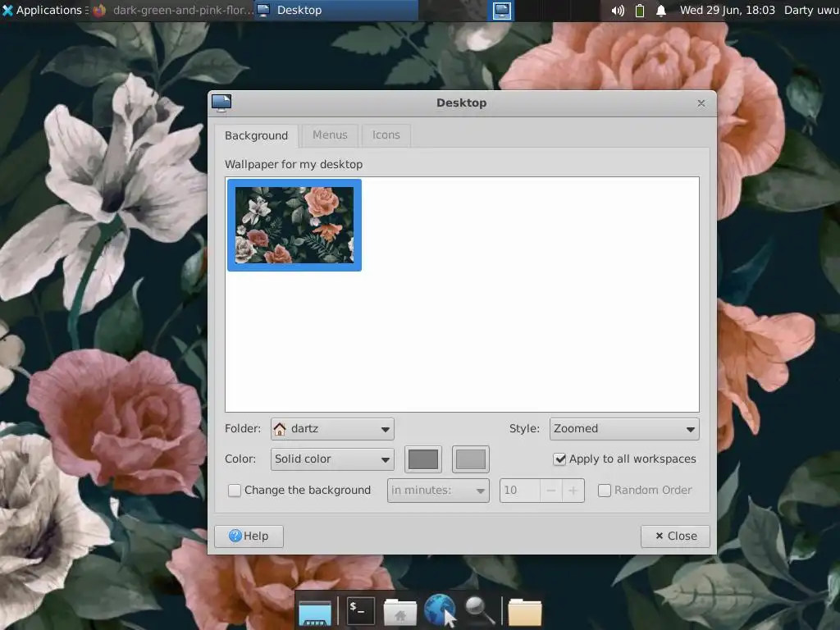Open the Folder dartz dropdown

(332, 429)
